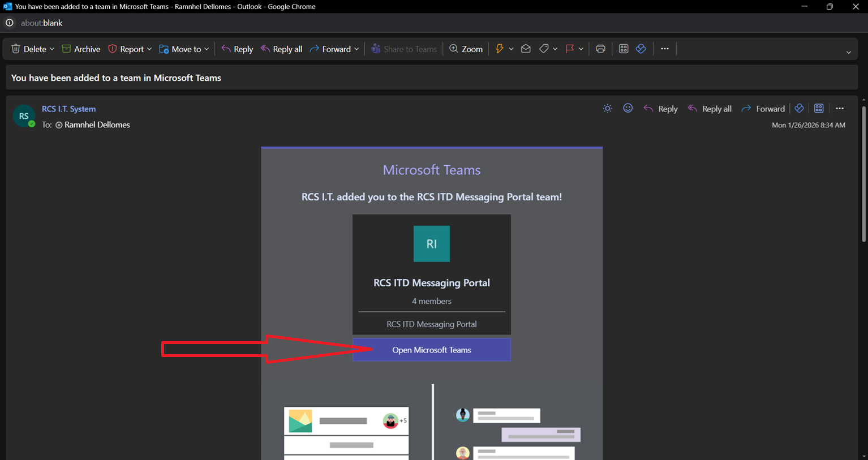Click the Microsoft Teams heading
868x460 pixels.
[432, 170]
